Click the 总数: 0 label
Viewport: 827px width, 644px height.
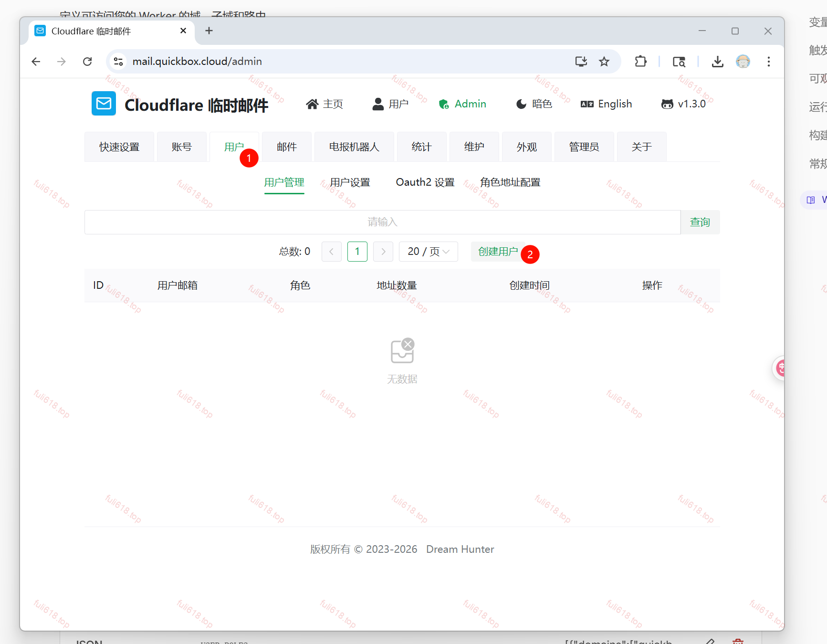[x=294, y=252]
